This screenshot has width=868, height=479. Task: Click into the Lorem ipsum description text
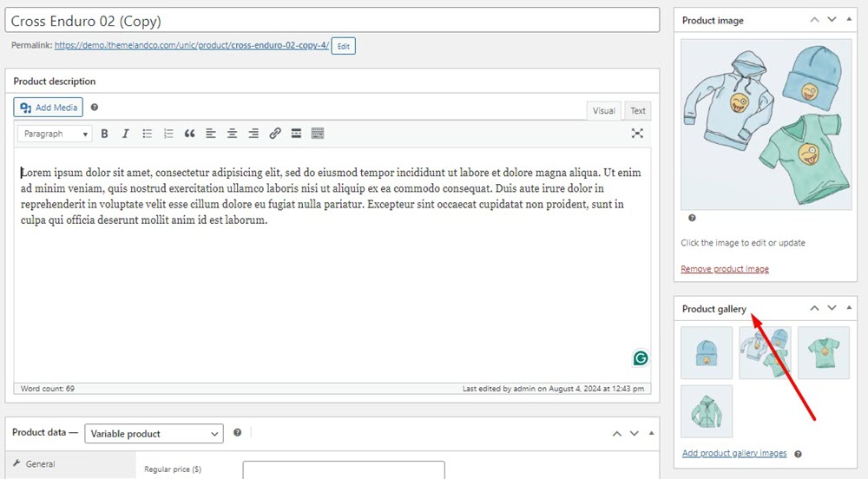(331, 196)
